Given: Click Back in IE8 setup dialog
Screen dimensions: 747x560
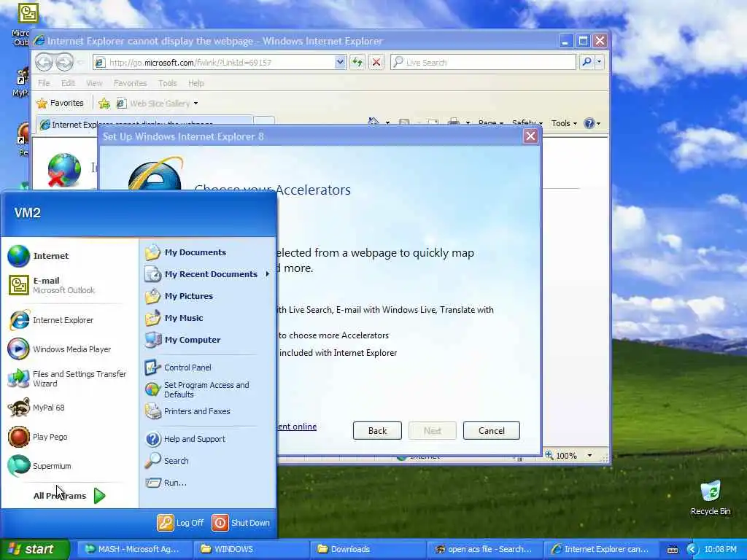Looking at the screenshot, I should click(377, 430).
